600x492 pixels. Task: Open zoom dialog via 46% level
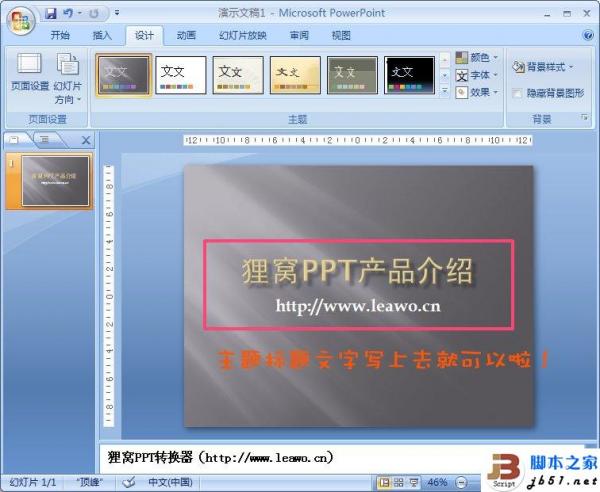coord(437,482)
